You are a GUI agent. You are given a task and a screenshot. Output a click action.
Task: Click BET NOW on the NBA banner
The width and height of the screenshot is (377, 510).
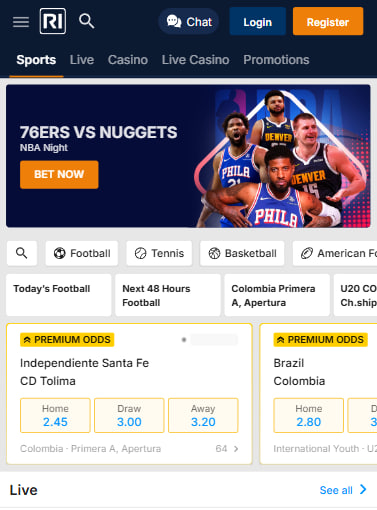[x=59, y=174]
